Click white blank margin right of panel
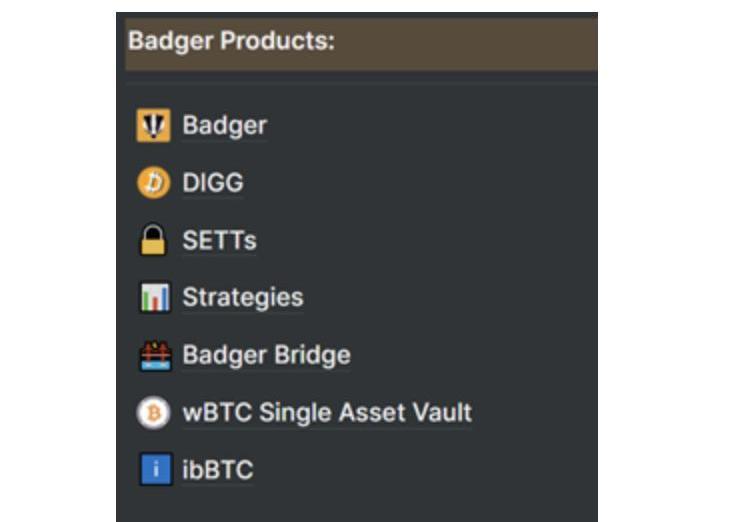Viewport: 730px width, 522px height. 665,260
